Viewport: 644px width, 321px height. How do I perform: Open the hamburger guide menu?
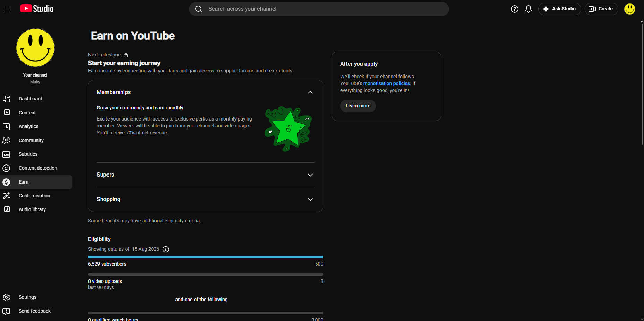(7, 9)
